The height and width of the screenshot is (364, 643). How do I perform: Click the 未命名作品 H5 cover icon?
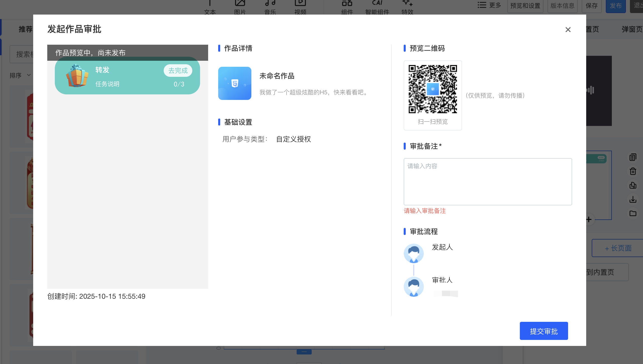point(235,83)
